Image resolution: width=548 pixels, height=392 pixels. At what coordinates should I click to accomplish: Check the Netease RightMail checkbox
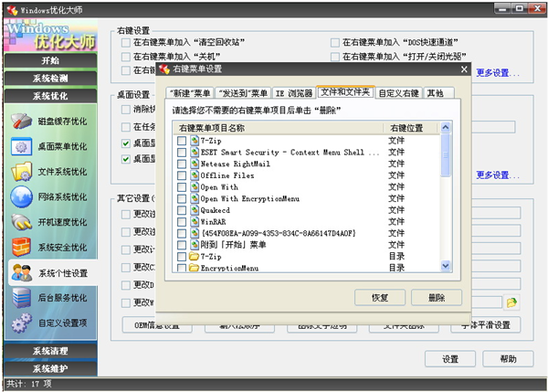point(182,164)
